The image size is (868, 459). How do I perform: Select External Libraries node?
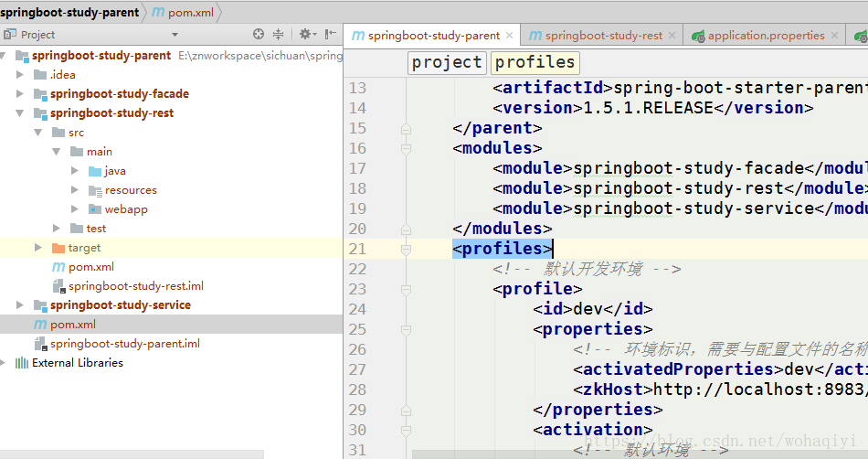click(x=78, y=363)
